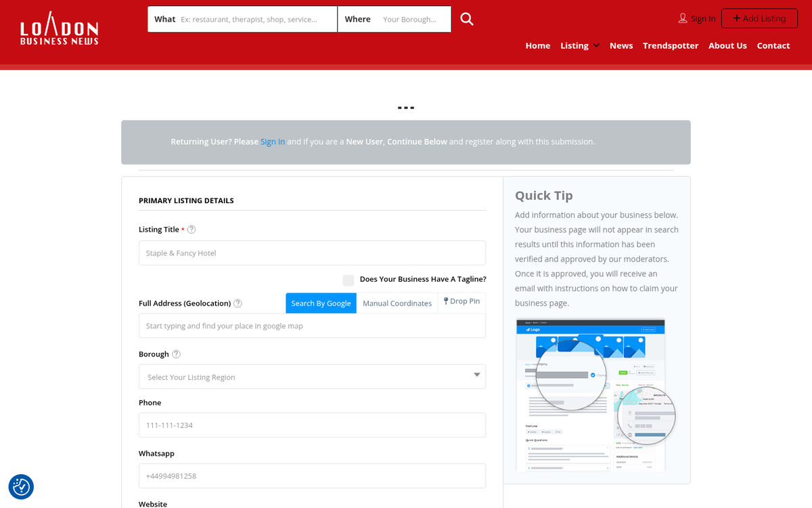This screenshot has width=812, height=508.
Task: Click the Whatsapp number field
Action: coord(312,475)
